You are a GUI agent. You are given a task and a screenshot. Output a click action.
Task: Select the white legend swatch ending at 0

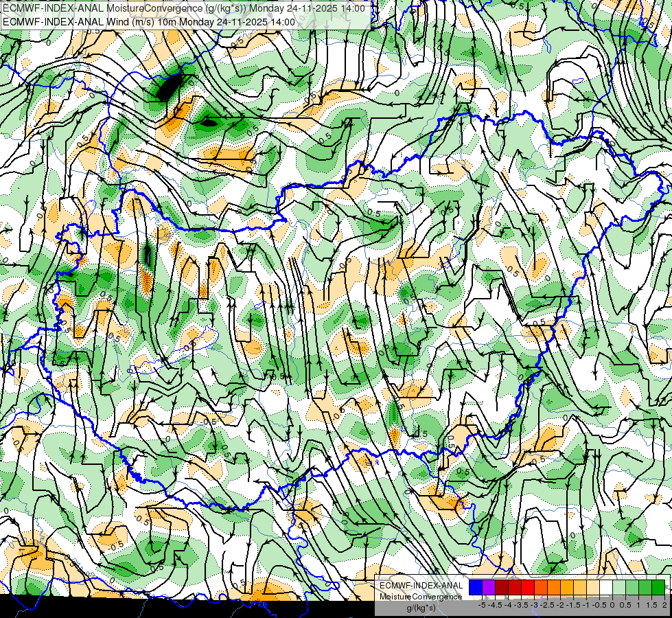coord(606,588)
